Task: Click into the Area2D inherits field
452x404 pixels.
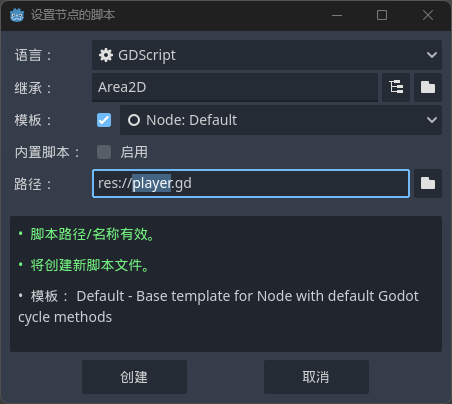Action: coord(235,87)
